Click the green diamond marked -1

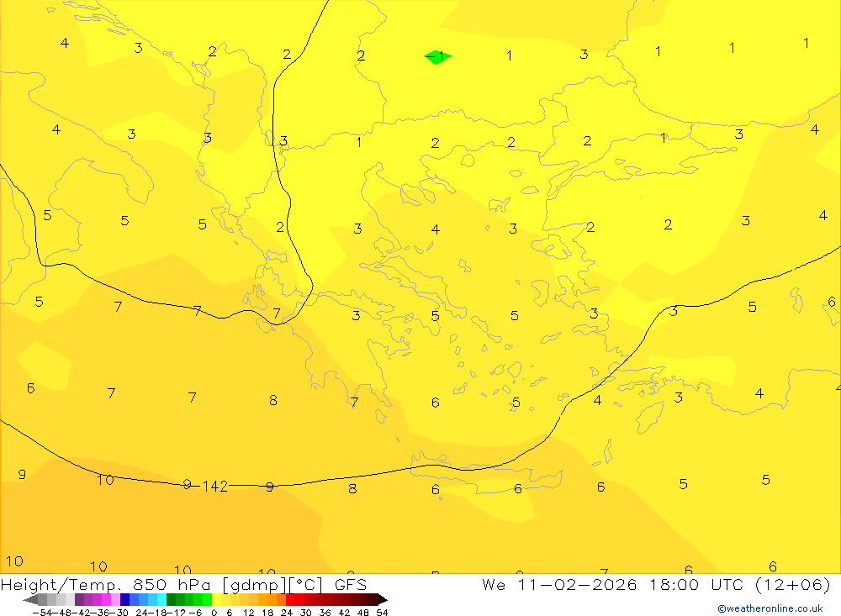click(437, 56)
